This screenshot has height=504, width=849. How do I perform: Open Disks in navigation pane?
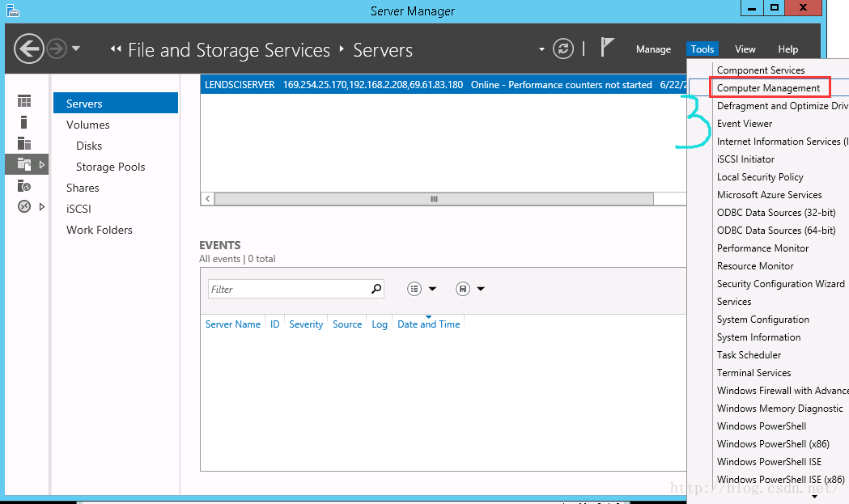pos(89,146)
